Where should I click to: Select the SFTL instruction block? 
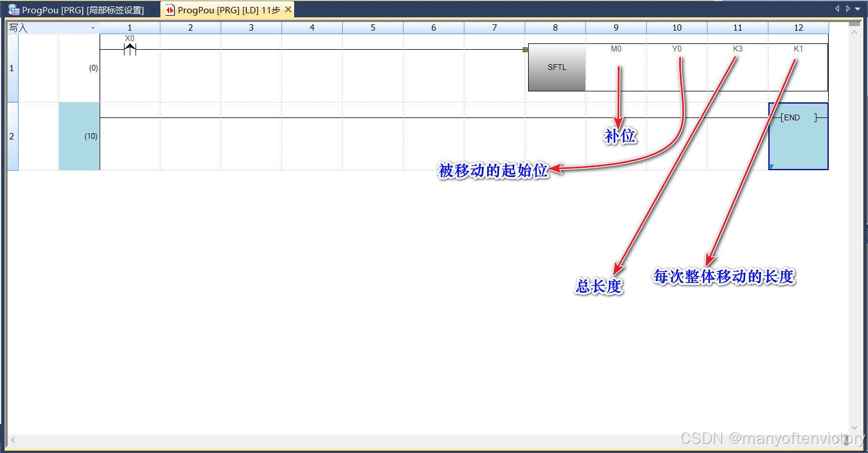(x=557, y=68)
